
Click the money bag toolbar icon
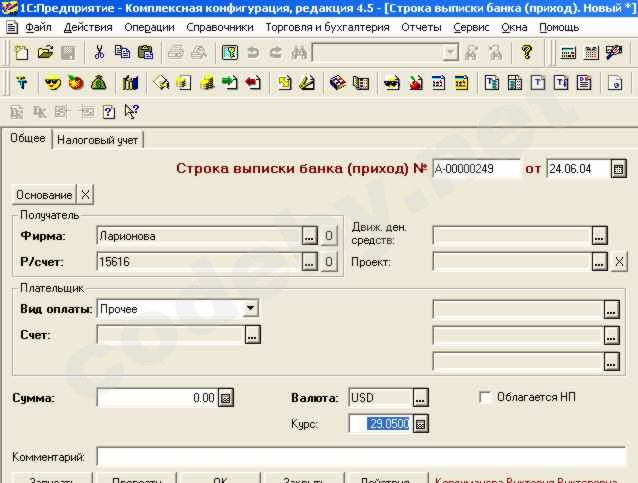[100, 82]
